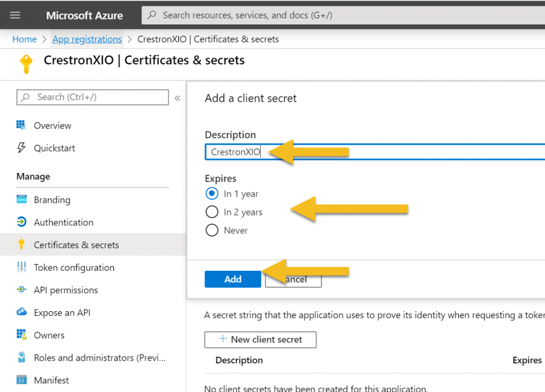Viewport: 545px width, 392px height.
Task: Open the Azure portal hamburger menu
Action: 15,15
